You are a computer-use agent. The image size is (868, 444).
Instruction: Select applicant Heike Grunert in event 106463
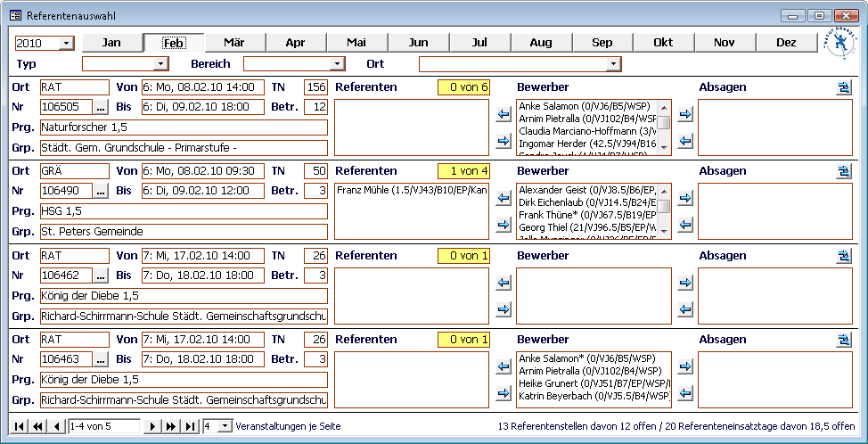click(x=594, y=383)
